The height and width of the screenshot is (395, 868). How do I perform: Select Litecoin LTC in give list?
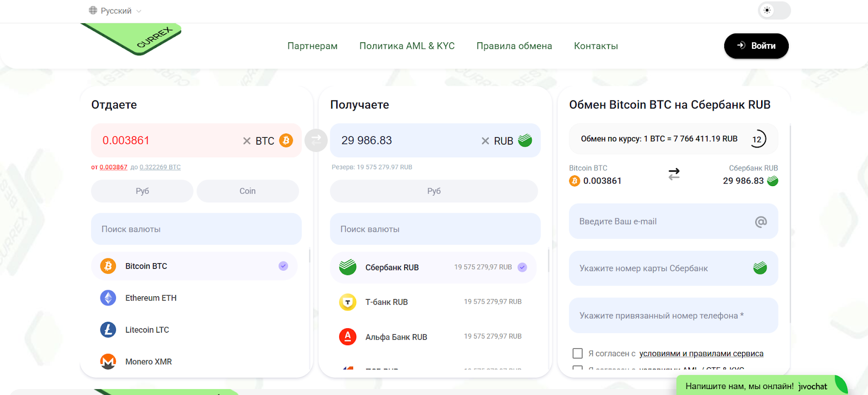coord(194,330)
